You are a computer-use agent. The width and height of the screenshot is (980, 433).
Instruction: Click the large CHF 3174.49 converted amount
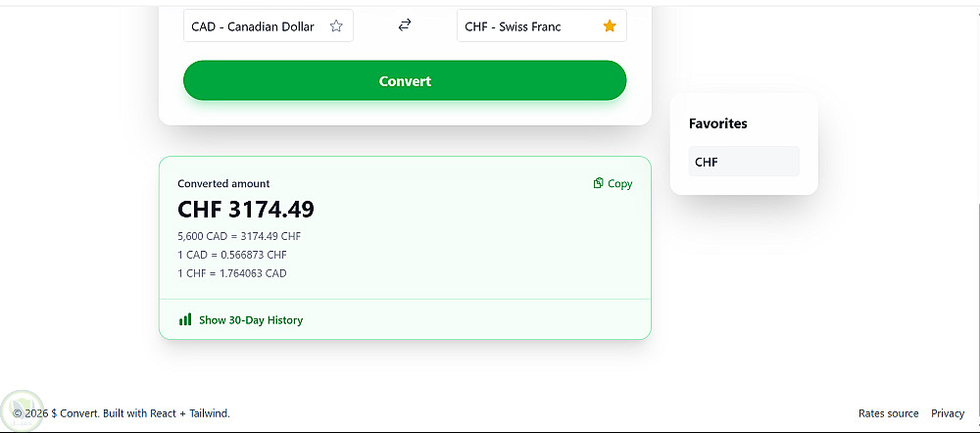click(246, 210)
